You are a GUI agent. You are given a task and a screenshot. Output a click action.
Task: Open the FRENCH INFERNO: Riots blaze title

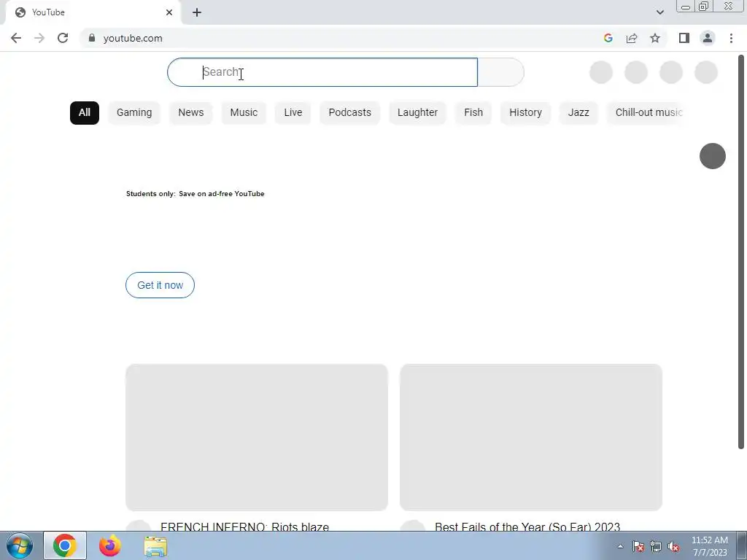pos(245,526)
